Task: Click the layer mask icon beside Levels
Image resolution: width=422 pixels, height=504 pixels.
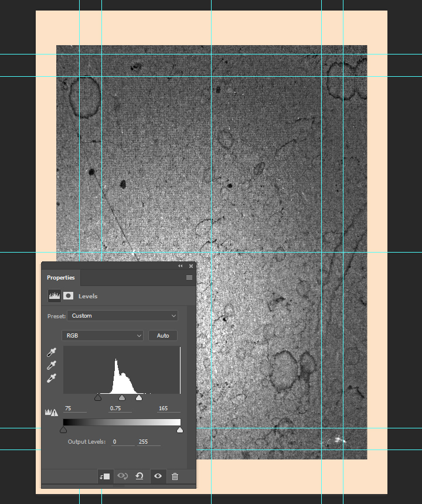Action: (x=68, y=296)
